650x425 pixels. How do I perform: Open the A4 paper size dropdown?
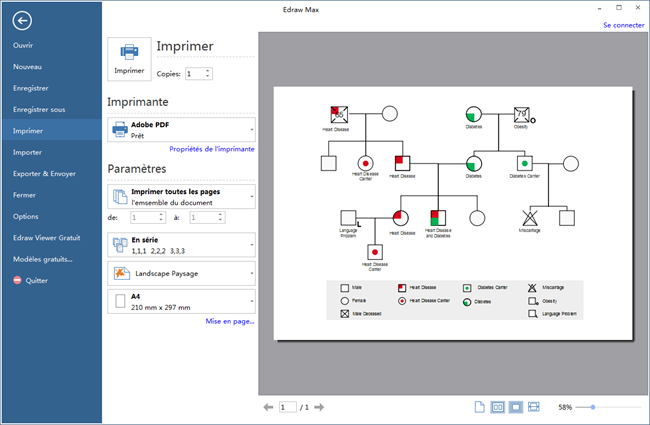[x=181, y=301]
